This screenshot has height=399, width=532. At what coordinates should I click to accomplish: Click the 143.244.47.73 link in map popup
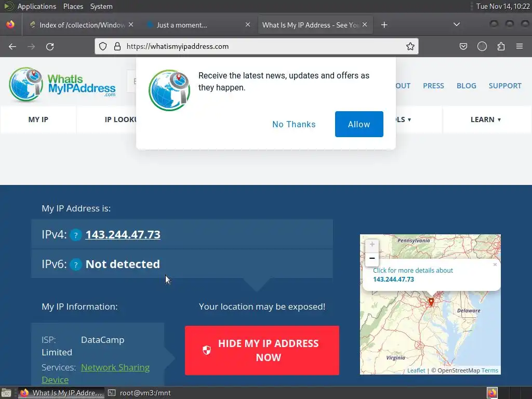(394, 279)
